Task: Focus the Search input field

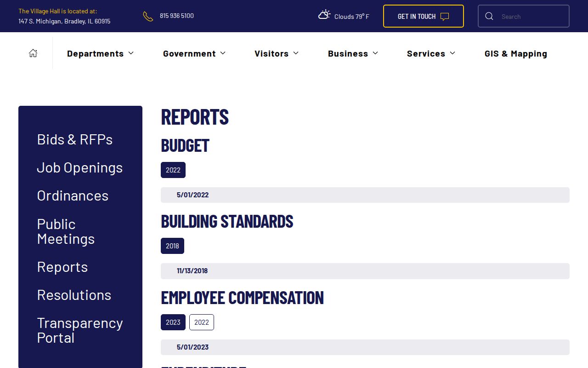Action: pyautogui.click(x=524, y=16)
